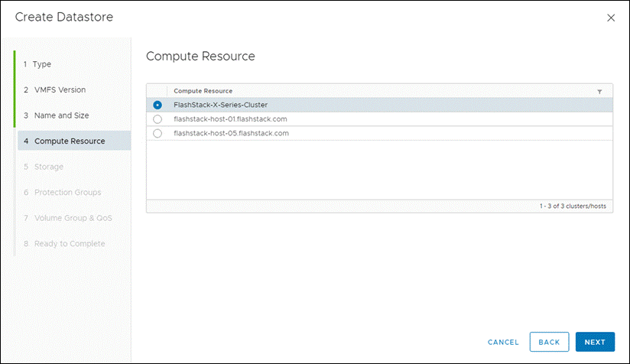Click the disabled step 6 Protection Groups
The height and width of the screenshot is (364, 630).
pyautogui.click(x=62, y=193)
